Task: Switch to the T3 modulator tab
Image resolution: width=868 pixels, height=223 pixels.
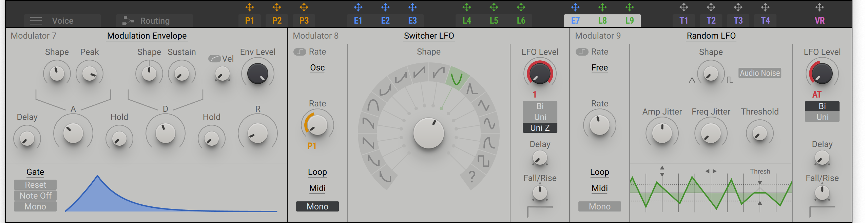Action: (738, 21)
